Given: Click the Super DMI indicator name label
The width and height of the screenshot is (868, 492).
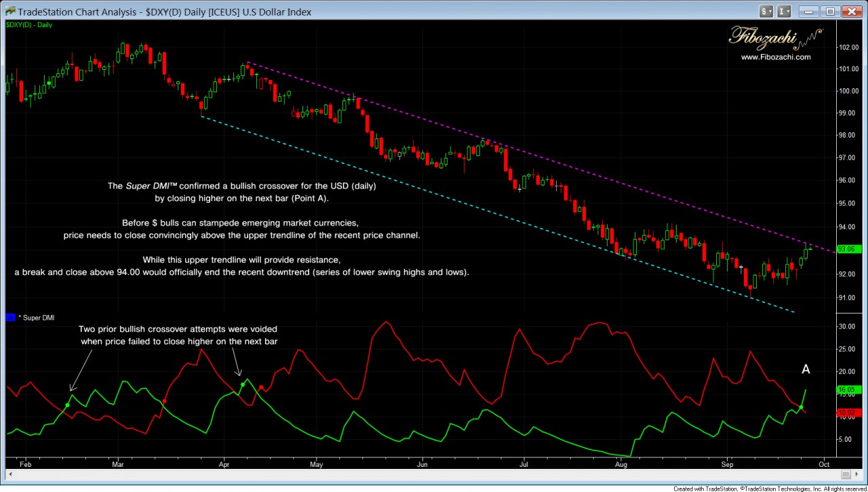Looking at the screenshot, I should tap(37, 317).
